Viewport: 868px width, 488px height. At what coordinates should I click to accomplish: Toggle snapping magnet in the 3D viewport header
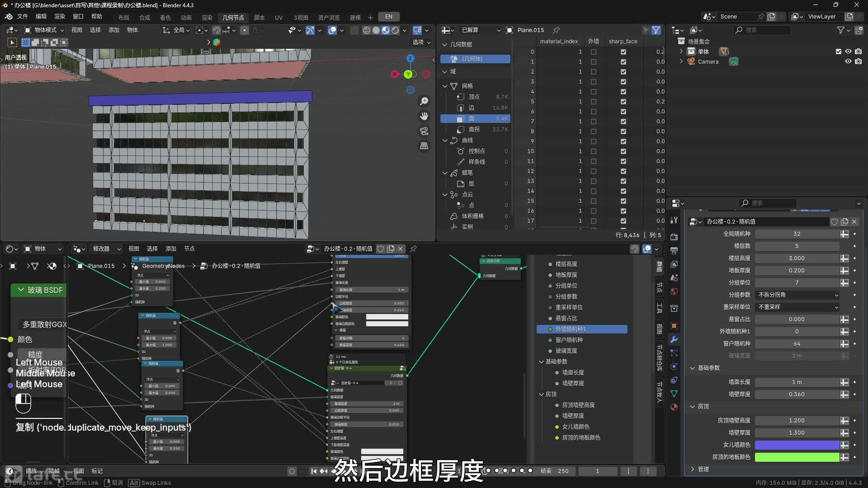point(217,30)
